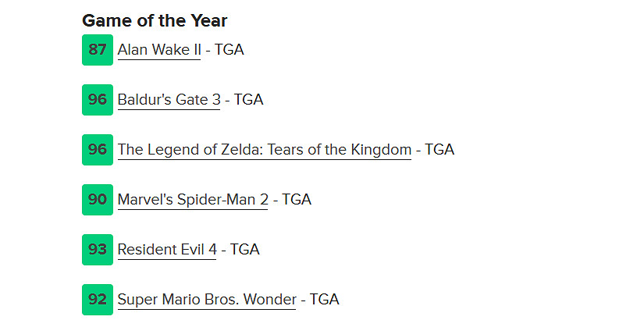Viewport: 644px width, 320px height.
Task: Open the Baldur's Gate 3 link
Action: pyautogui.click(x=169, y=100)
